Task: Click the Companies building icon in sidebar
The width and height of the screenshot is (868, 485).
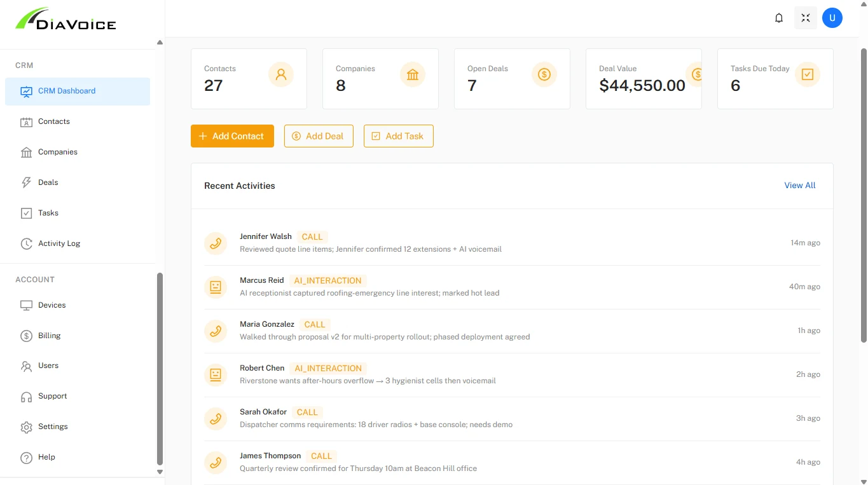Action: pyautogui.click(x=26, y=153)
